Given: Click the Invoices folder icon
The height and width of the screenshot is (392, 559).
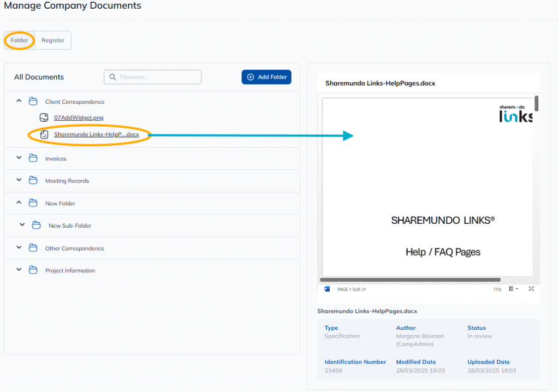Looking at the screenshot, I should 33,158.
